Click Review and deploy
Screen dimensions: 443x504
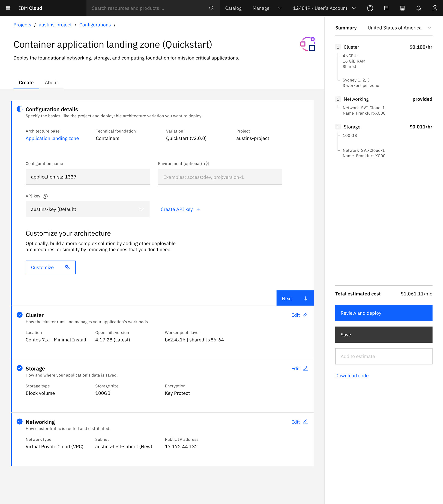click(384, 313)
